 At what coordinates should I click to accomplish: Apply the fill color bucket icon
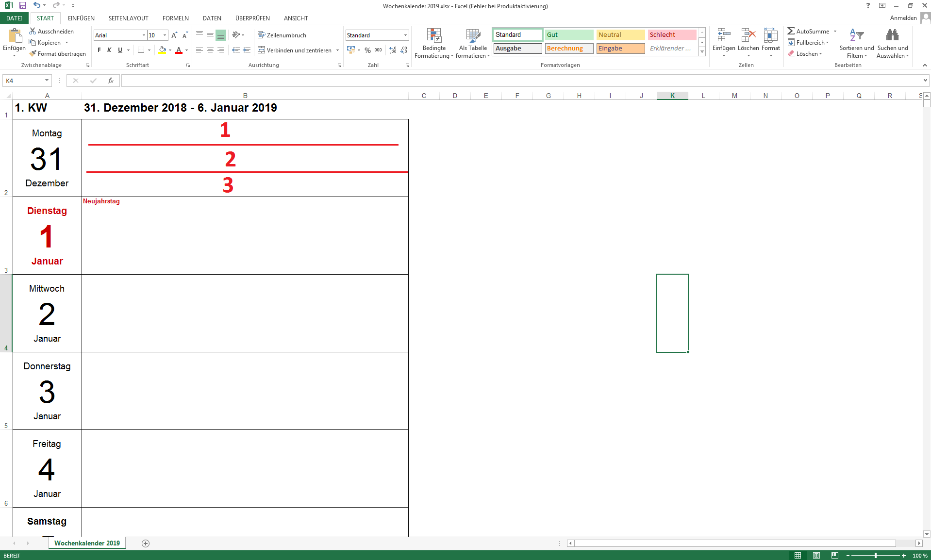click(162, 50)
